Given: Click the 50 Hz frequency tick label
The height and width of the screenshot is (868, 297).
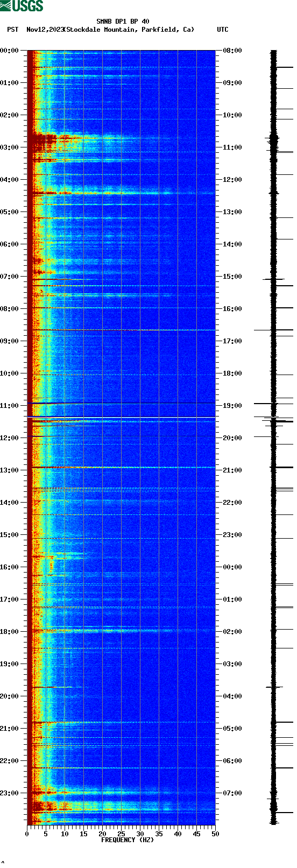Looking at the screenshot, I should point(215,834).
